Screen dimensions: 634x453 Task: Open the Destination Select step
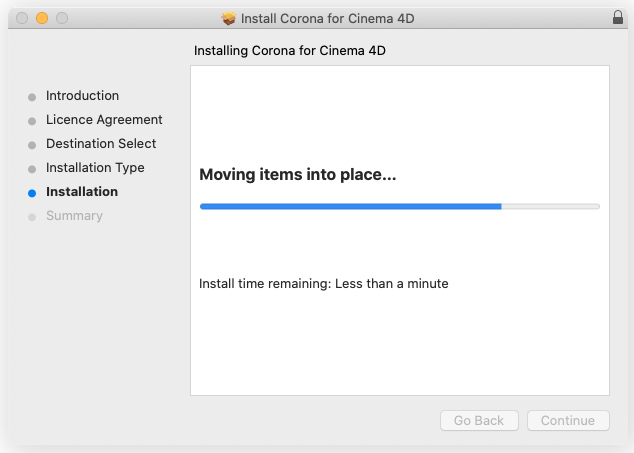(x=101, y=144)
